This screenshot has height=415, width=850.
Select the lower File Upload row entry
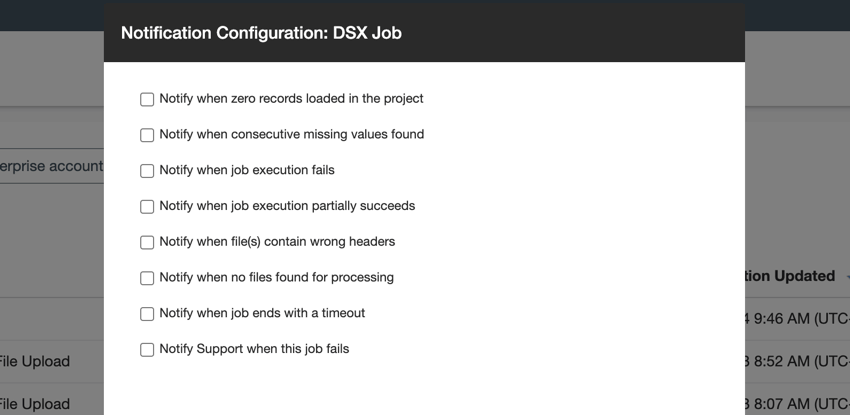pos(35,404)
